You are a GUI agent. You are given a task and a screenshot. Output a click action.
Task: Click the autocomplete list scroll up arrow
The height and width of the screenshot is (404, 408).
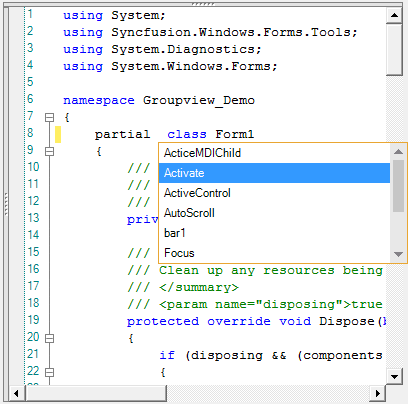(x=398, y=152)
